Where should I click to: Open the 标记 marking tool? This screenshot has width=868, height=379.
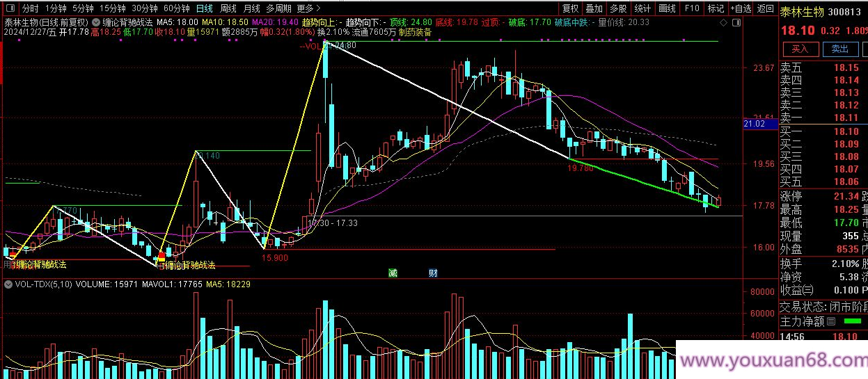tap(716, 9)
